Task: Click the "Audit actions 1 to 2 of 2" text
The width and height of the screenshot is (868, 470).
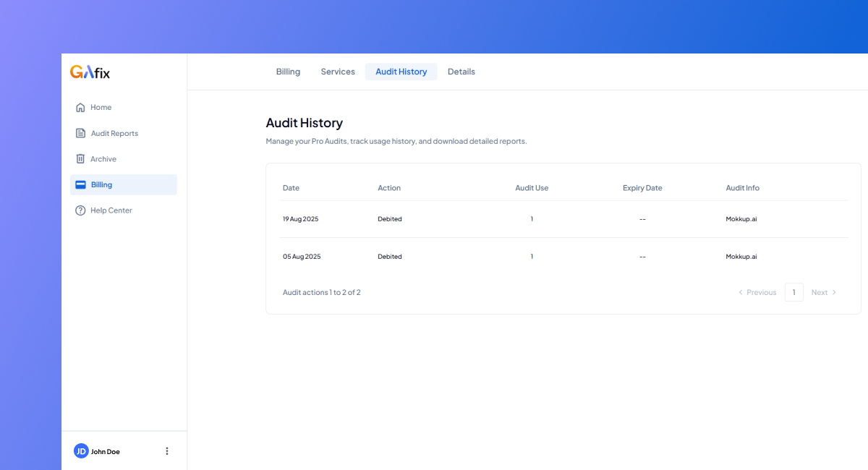Action: [x=322, y=293]
